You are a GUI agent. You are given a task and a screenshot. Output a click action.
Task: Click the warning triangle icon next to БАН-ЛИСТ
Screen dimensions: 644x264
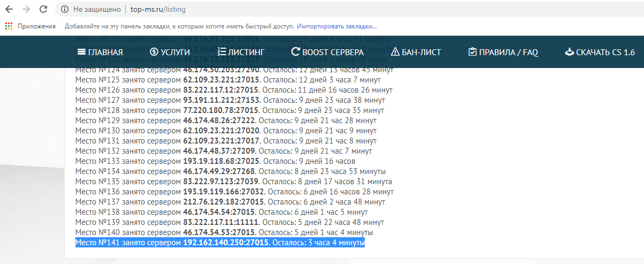(x=395, y=52)
